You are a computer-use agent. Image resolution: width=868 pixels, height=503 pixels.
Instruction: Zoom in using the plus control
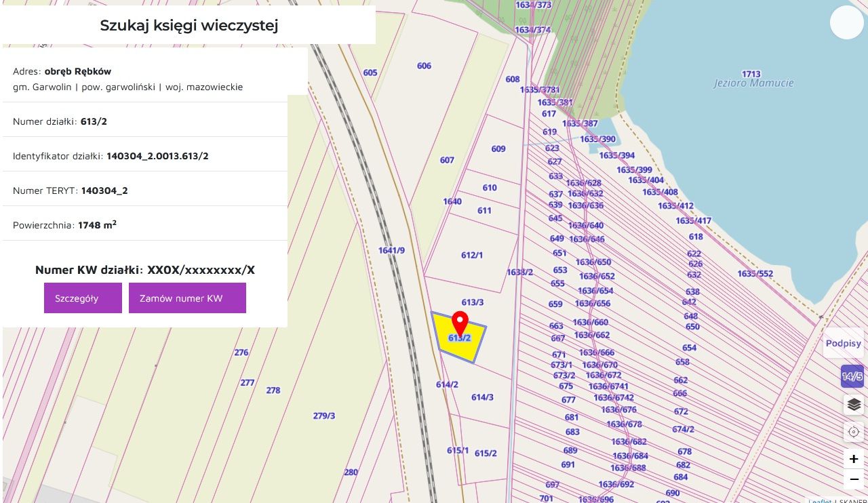[853, 459]
